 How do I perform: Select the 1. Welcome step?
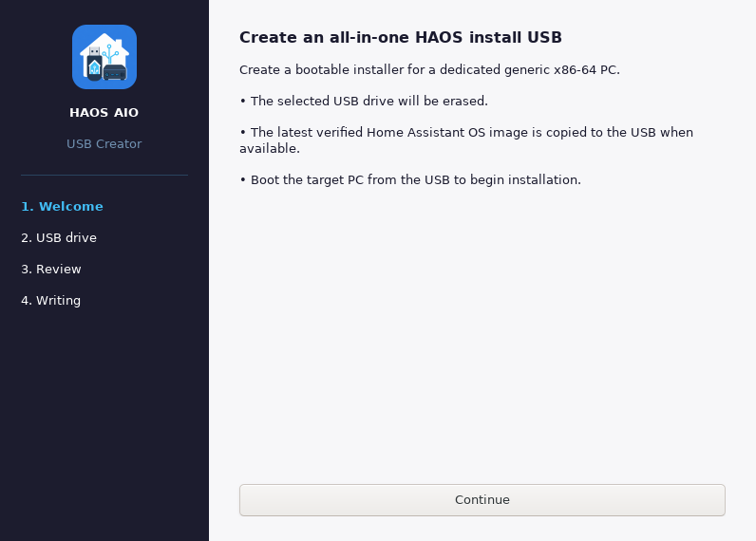click(x=62, y=206)
